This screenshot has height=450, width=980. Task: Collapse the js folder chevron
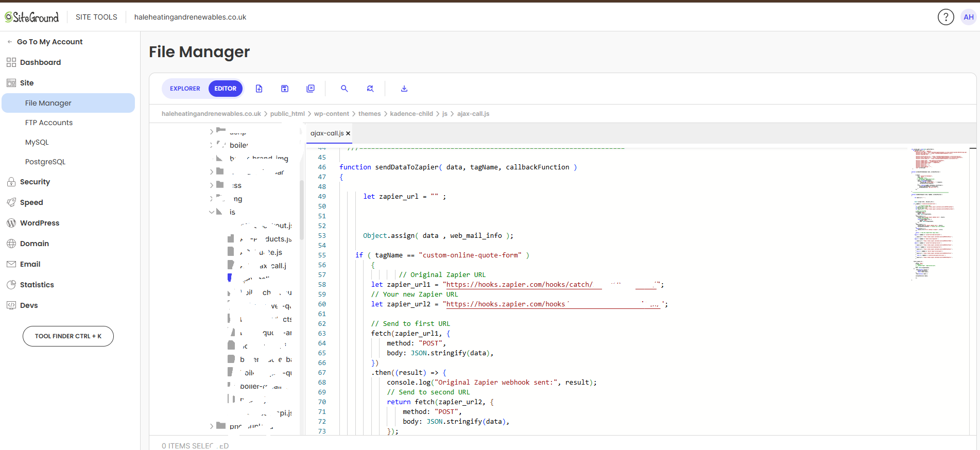(212, 212)
